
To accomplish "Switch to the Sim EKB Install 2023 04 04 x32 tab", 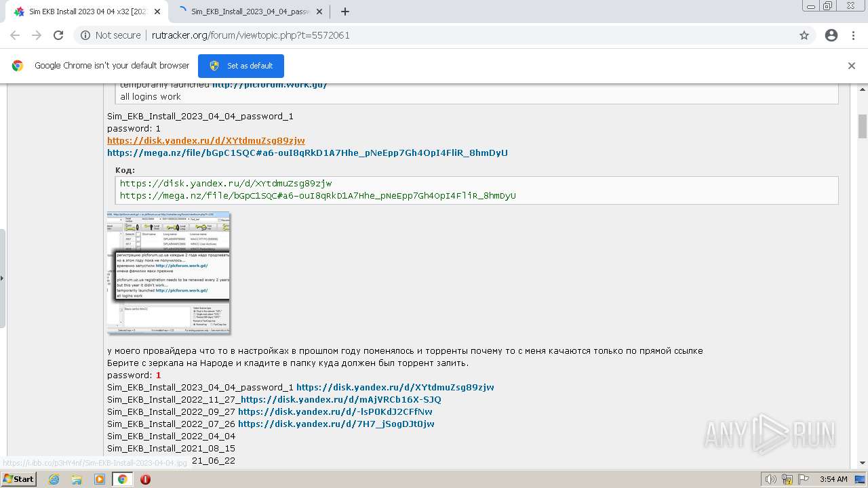I will coord(85,12).
